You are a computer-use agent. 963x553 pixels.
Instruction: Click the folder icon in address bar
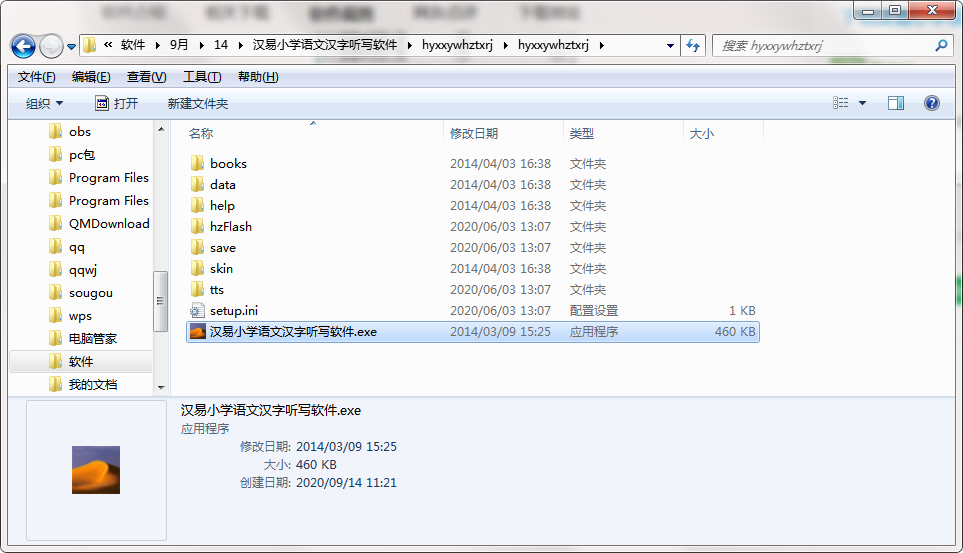pyautogui.click(x=90, y=45)
